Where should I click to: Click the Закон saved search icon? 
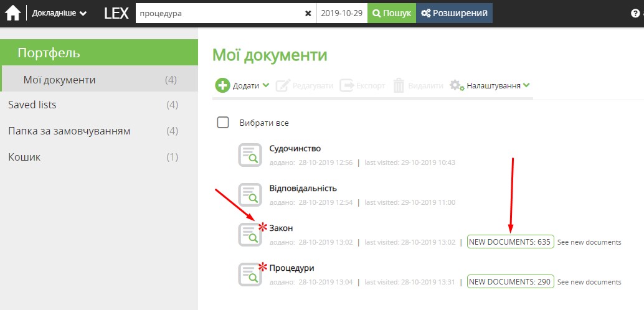click(250, 234)
